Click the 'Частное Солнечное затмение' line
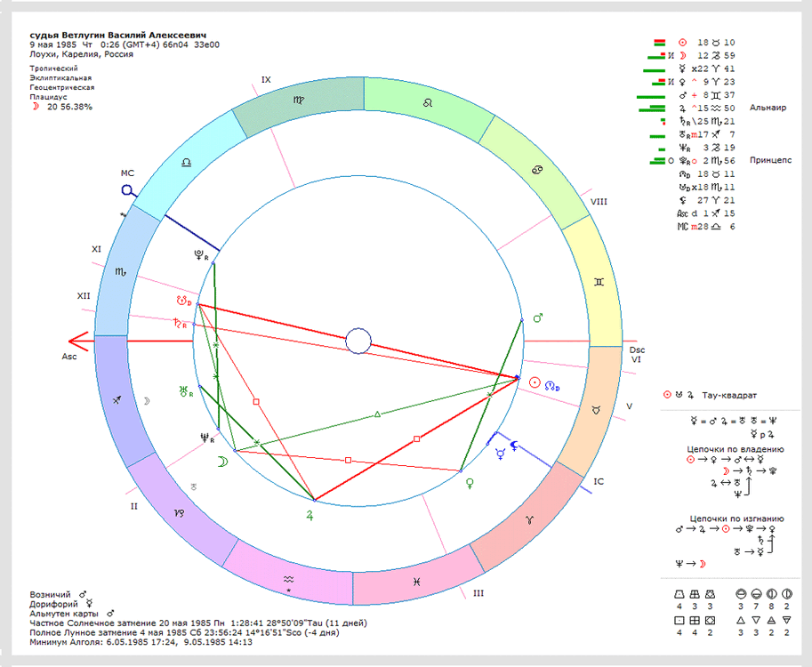This screenshot has width=812, height=667. [x=198, y=623]
